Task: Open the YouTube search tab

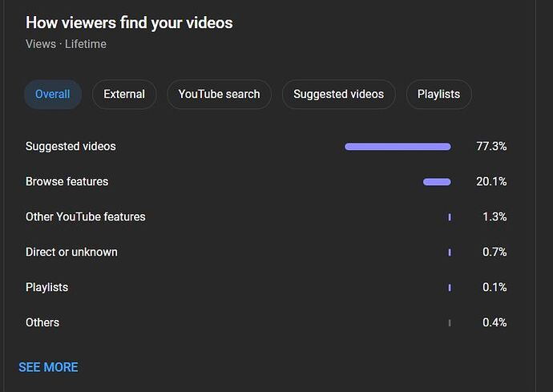Action: [219, 94]
